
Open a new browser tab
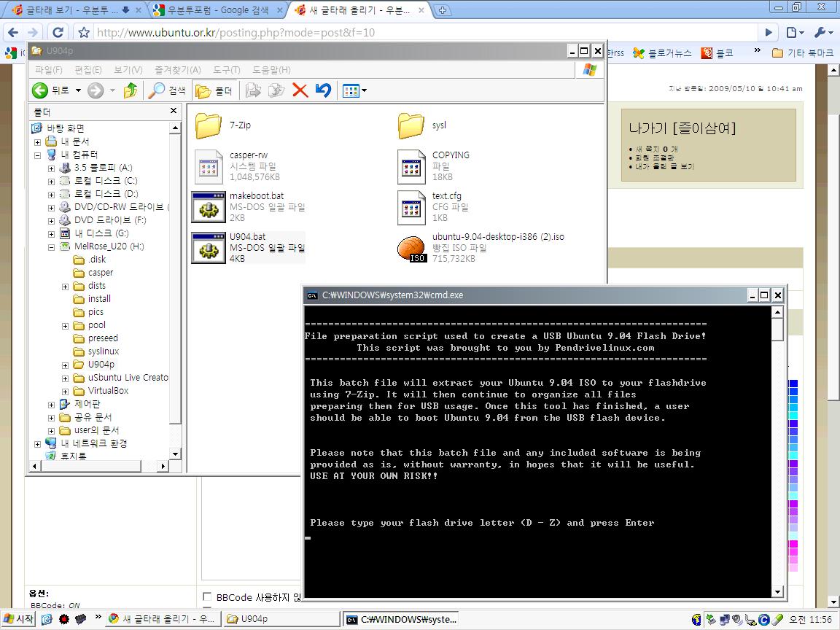443,10
